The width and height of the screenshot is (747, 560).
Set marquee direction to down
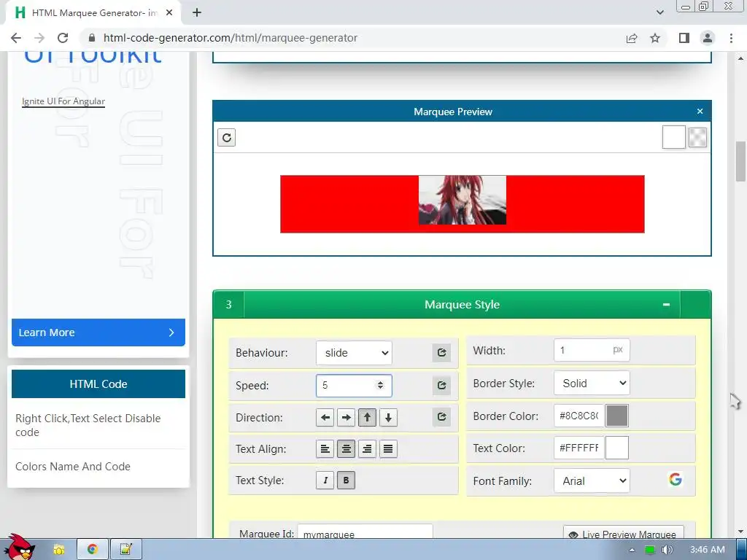pyautogui.click(x=388, y=418)
